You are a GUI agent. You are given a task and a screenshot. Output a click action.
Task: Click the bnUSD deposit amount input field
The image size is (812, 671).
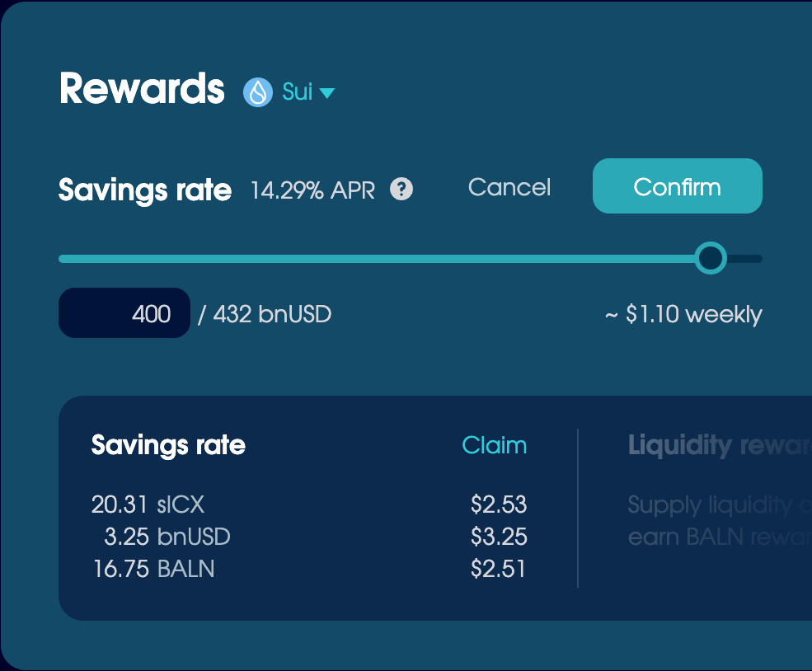click(124, 313)
